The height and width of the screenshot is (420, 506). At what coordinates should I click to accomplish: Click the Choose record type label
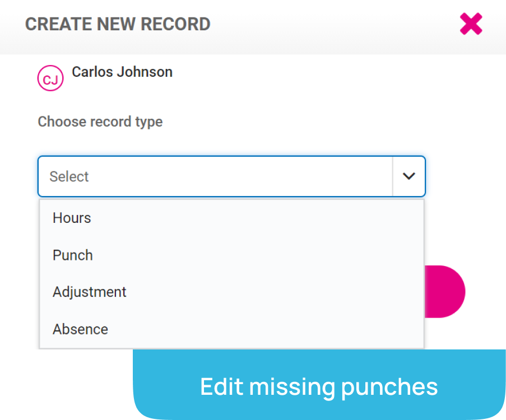100,122
